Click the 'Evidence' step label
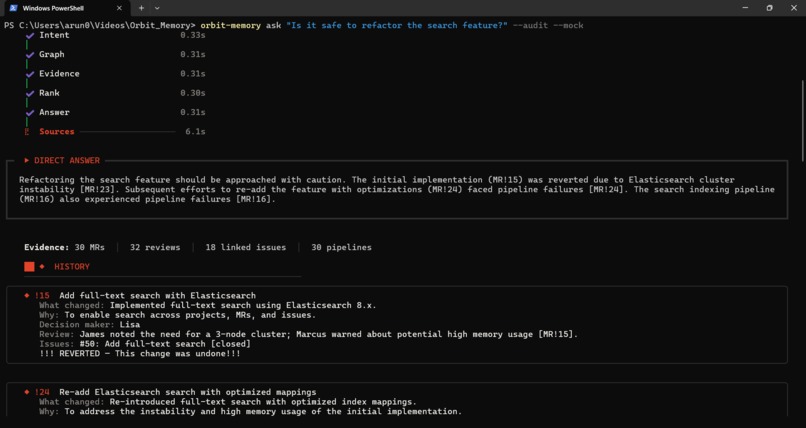The height and width of the screenshot is (428, 806). point(59,74)
